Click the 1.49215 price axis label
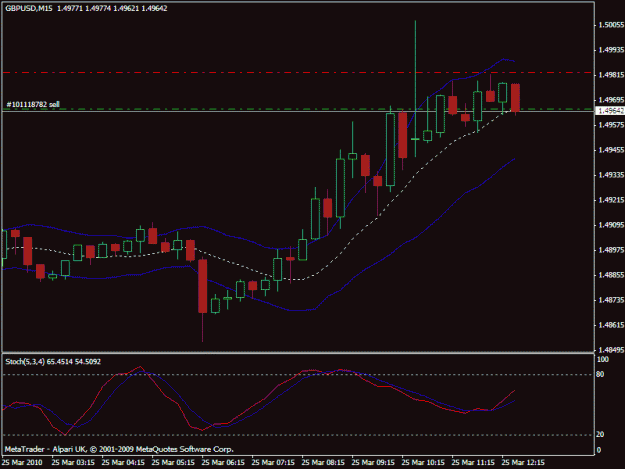This screenshot has height=469, width=625. point(611,200)
